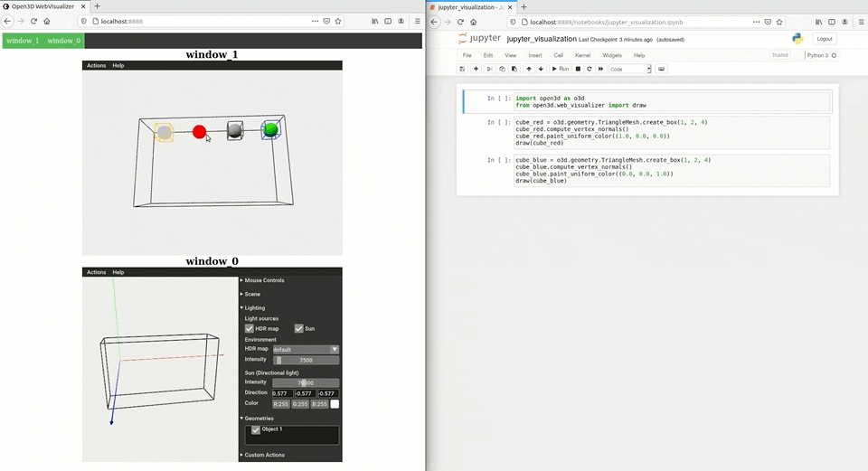Click the Jupyter save and checkpoint icon

[463, 69]
